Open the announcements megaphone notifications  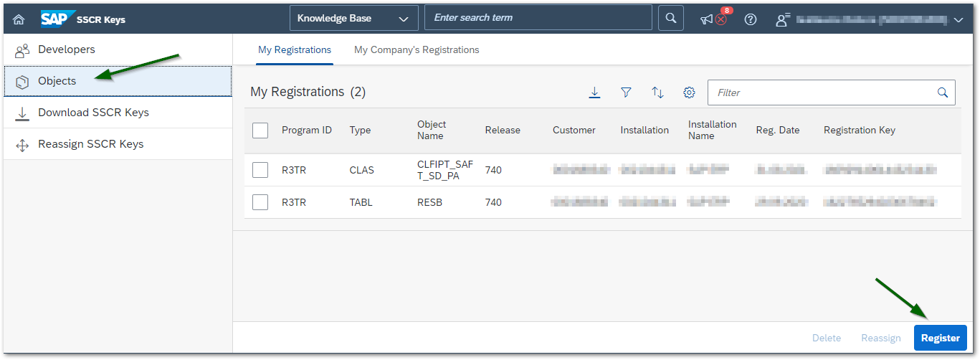point(707,20)
